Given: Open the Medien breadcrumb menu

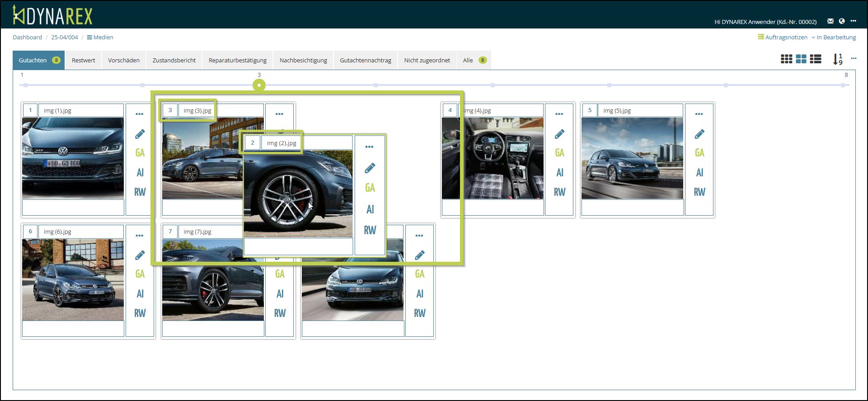Looking at the screenshot, I should (100, 37).
